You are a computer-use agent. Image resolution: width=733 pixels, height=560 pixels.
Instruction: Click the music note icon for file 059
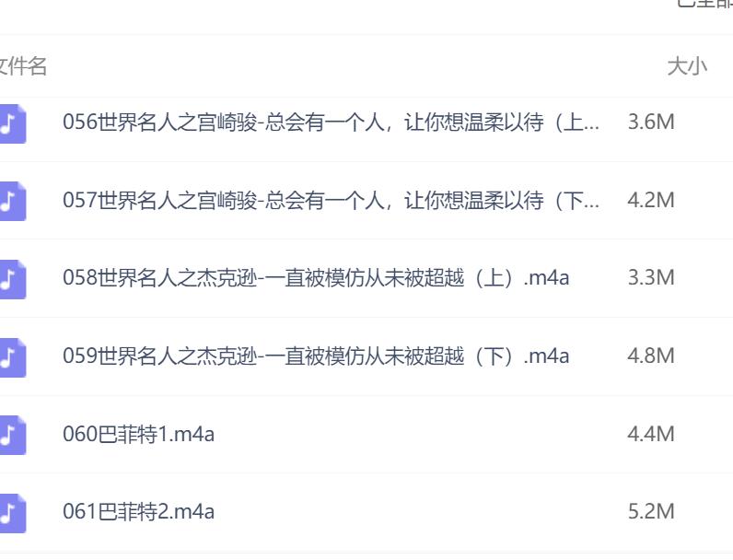tap(13, 357)
